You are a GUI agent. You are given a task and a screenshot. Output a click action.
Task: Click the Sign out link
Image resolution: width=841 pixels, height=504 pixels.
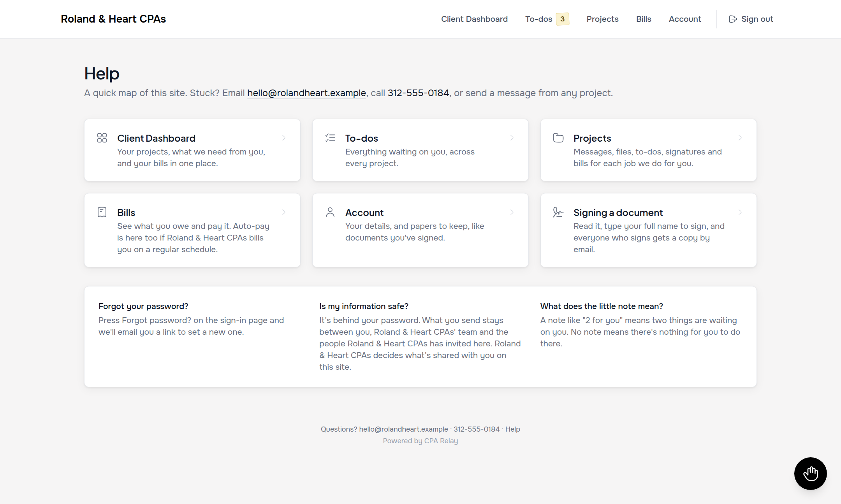[x=751, y=19]
